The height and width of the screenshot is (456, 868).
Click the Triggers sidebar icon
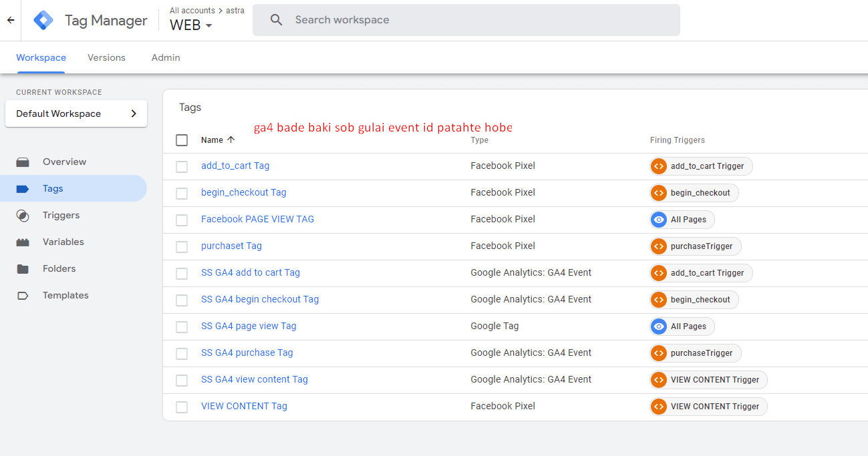pyautogui.click(x=23, y=216)
